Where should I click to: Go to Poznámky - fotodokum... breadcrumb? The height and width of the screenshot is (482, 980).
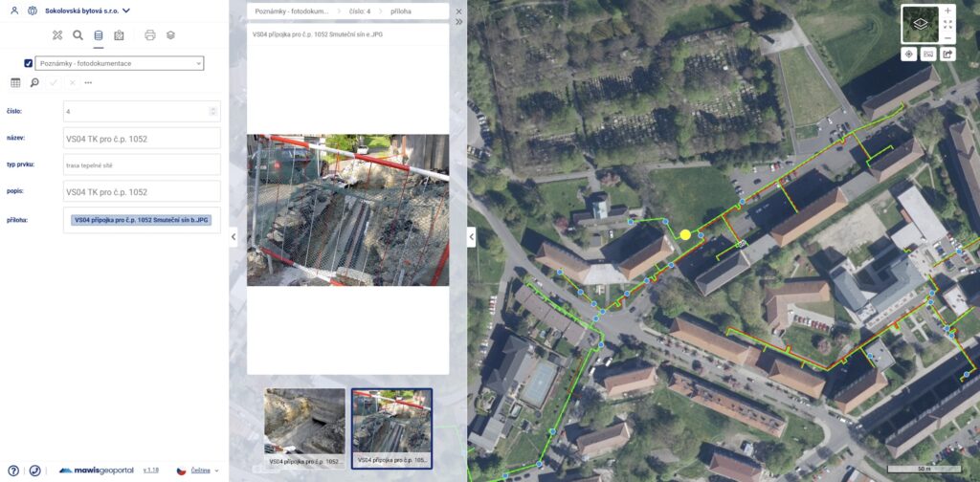291,11
